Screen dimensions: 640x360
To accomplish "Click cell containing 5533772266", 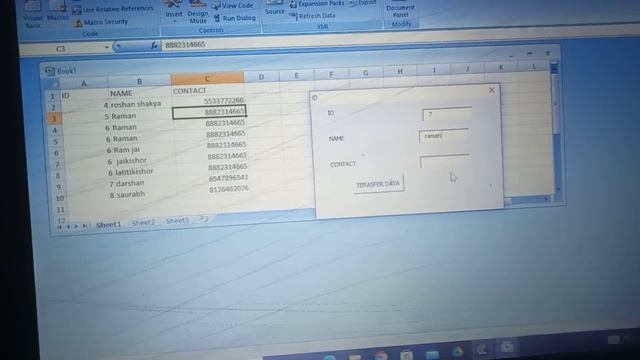I will click(x=209, y=101).
